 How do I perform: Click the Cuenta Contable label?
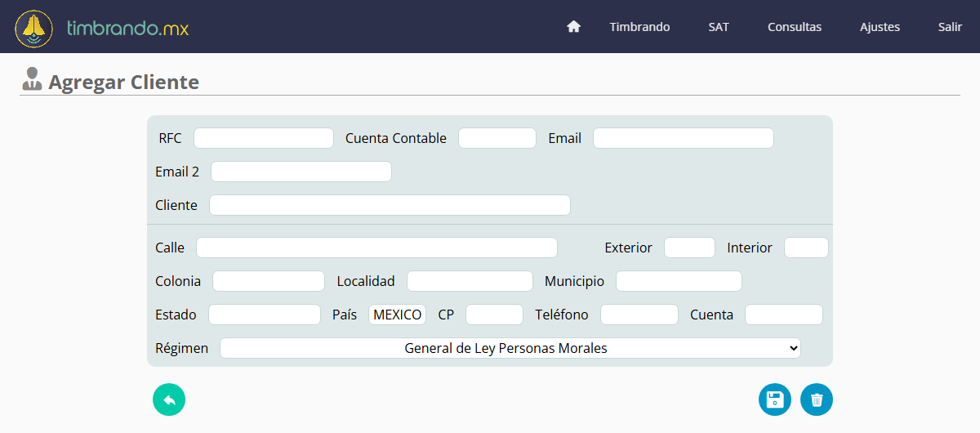(396, 138)
